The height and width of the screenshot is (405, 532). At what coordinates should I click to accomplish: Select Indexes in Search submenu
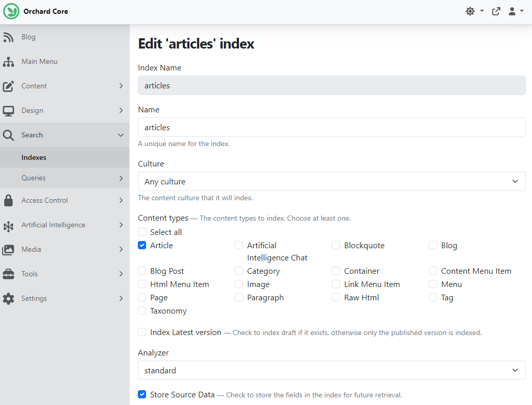64,157
